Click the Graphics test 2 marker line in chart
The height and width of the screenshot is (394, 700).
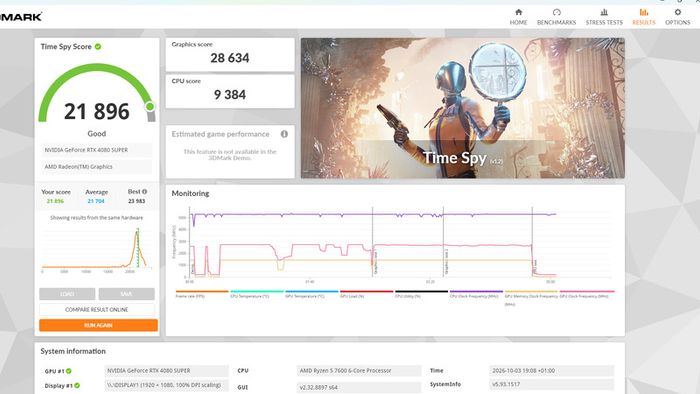(443, 241)
